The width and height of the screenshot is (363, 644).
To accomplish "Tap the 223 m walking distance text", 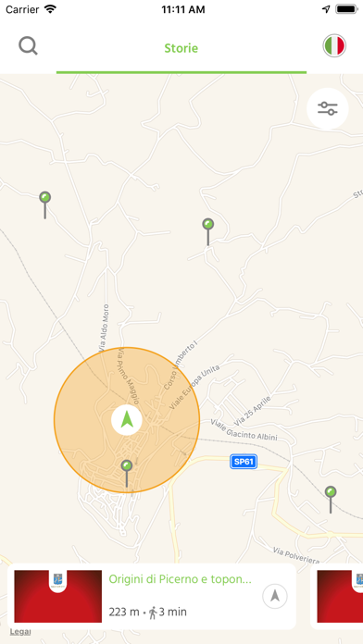I will (x=124, y=612).
